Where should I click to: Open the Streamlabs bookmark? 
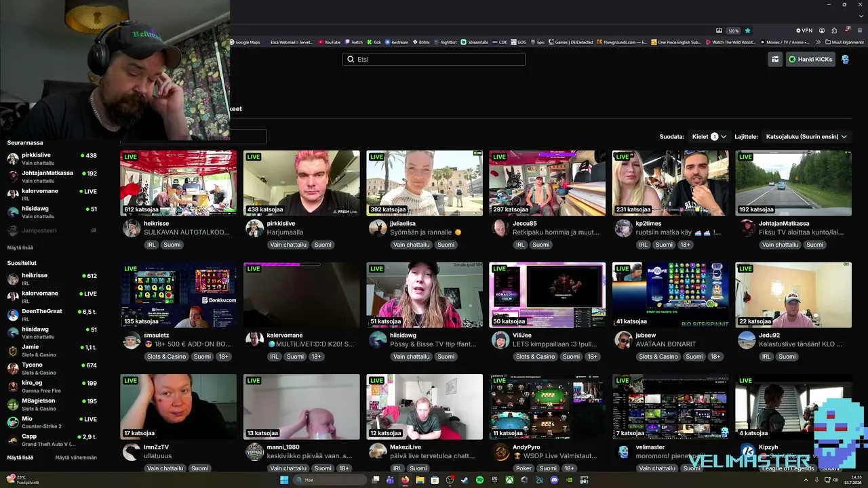coord(475,42)
